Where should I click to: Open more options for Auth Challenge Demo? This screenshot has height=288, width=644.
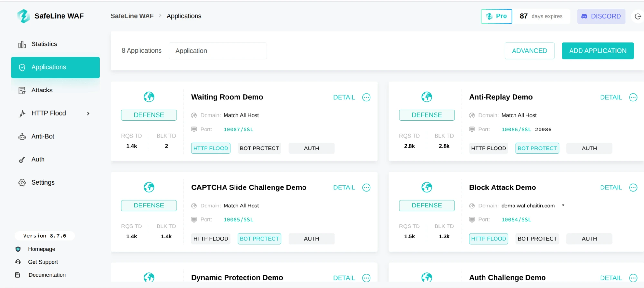[633, 278]
